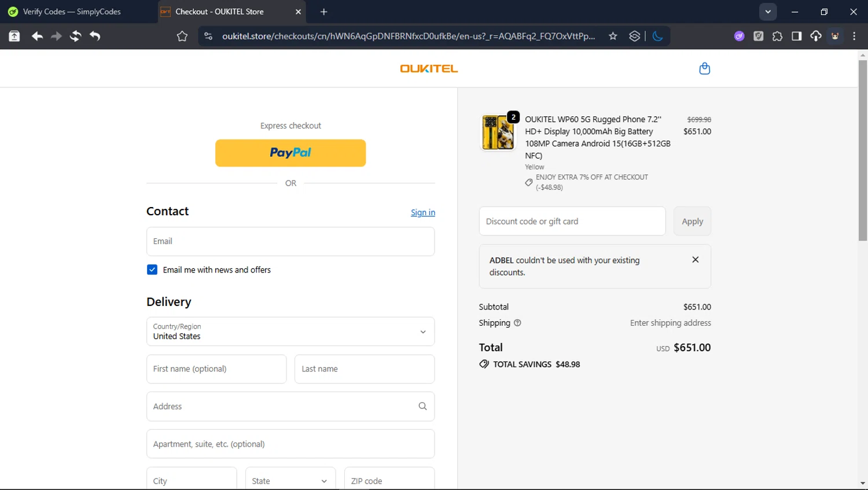
Task: Dismiss the ADBEL discount error message
Action: (x=696, y=260)
